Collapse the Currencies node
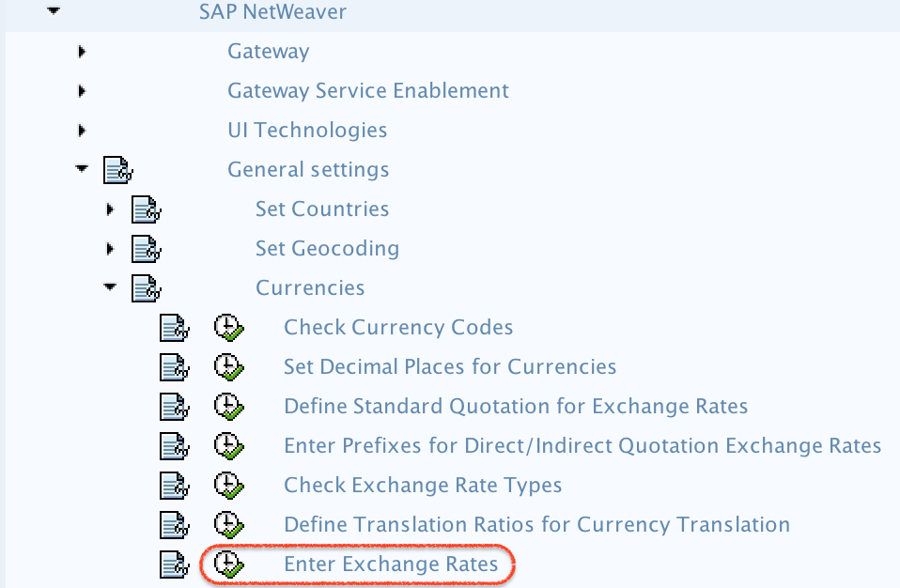 coord(110,288)
